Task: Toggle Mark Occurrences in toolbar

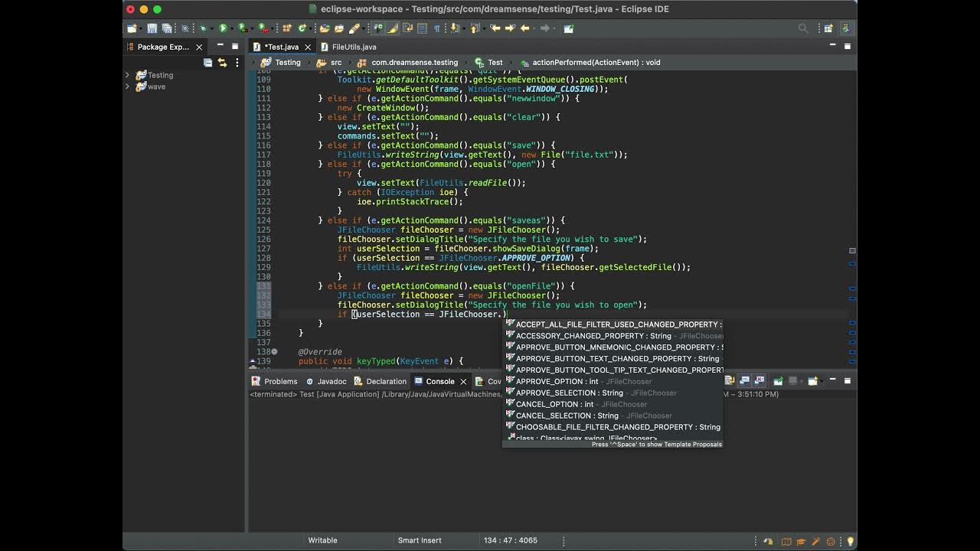Action: coord(378,28)
